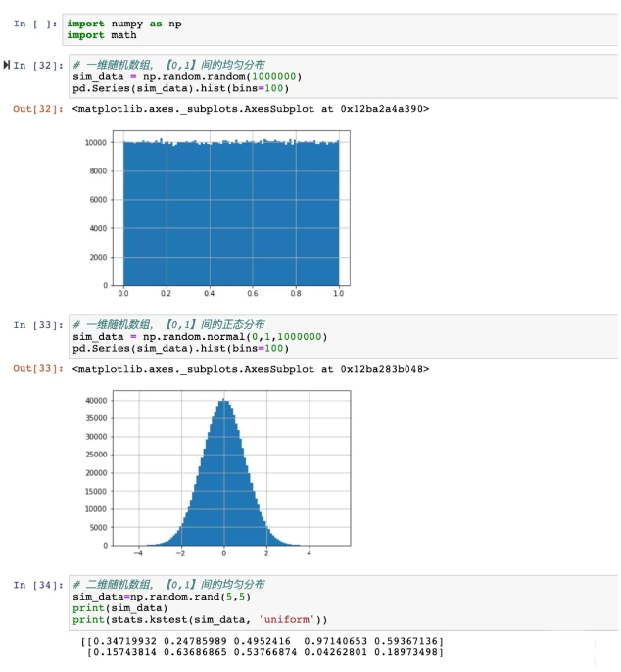Click the 'uniform' string literal
Screen dimensions: 621x672
(287, 620)
